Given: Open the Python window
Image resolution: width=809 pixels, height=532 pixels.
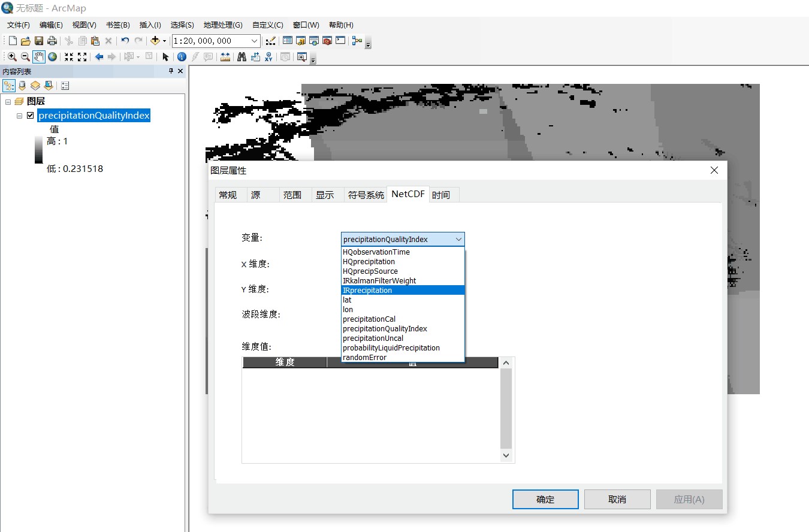Looking at the screenshot, I should pyautogui.click(x=340, y=41).
